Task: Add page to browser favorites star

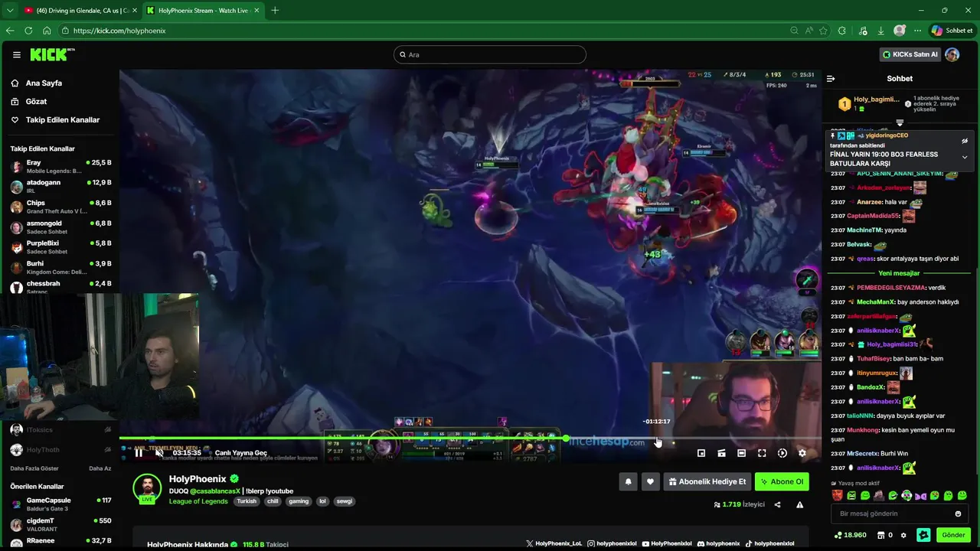Action: (823, 31)
